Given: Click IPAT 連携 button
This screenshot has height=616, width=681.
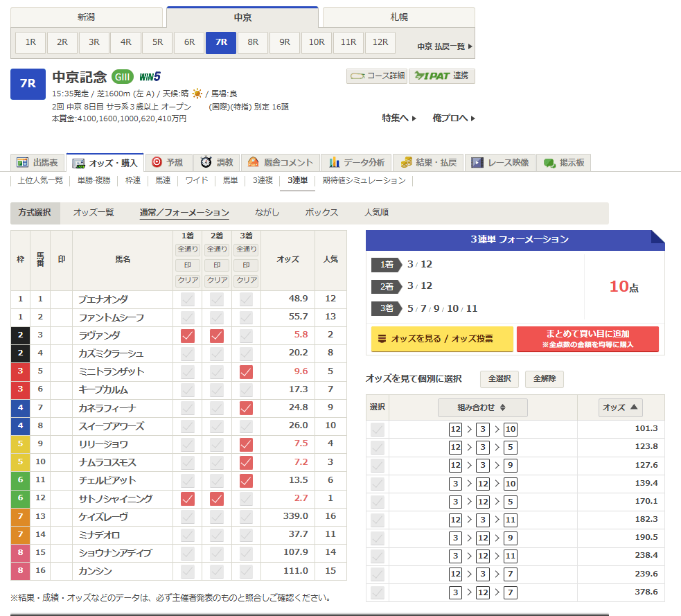Looking at the screenshot, I should point(442,76).
